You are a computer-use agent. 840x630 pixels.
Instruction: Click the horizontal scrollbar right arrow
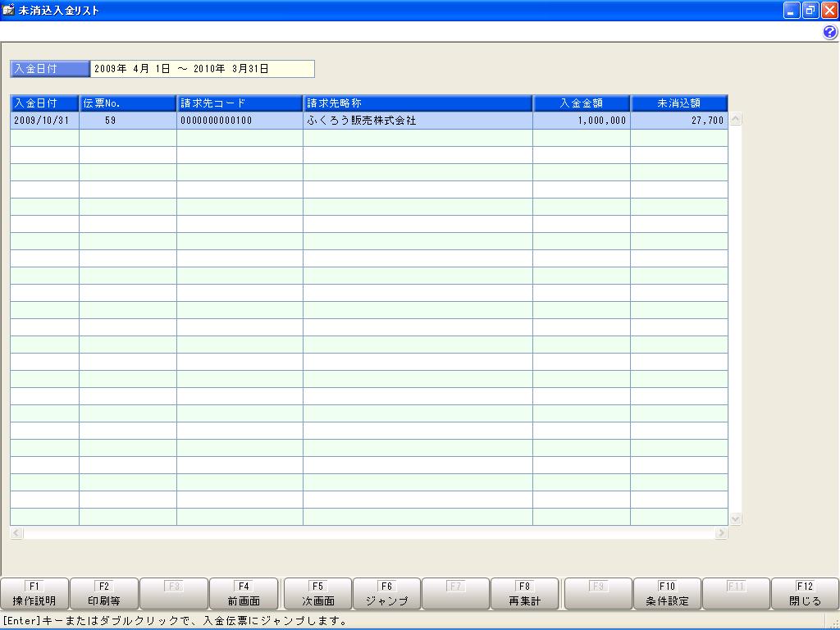pyautogui.click(x=722, y=532)
